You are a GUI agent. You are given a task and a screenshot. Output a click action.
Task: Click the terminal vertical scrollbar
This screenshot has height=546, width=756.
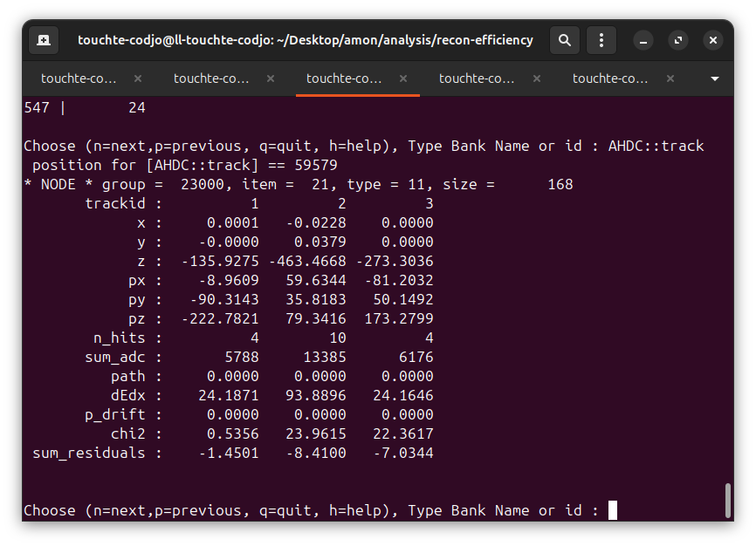click(x=728, y=501)
